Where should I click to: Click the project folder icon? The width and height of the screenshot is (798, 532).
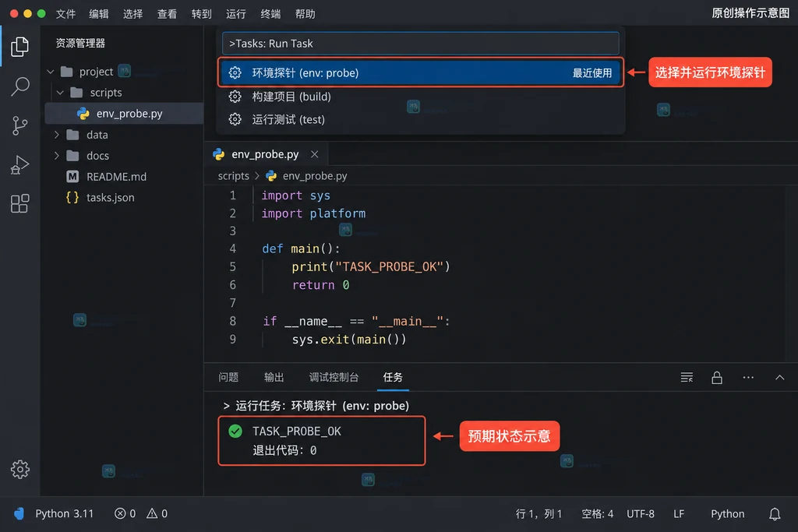tap(67, 71)
